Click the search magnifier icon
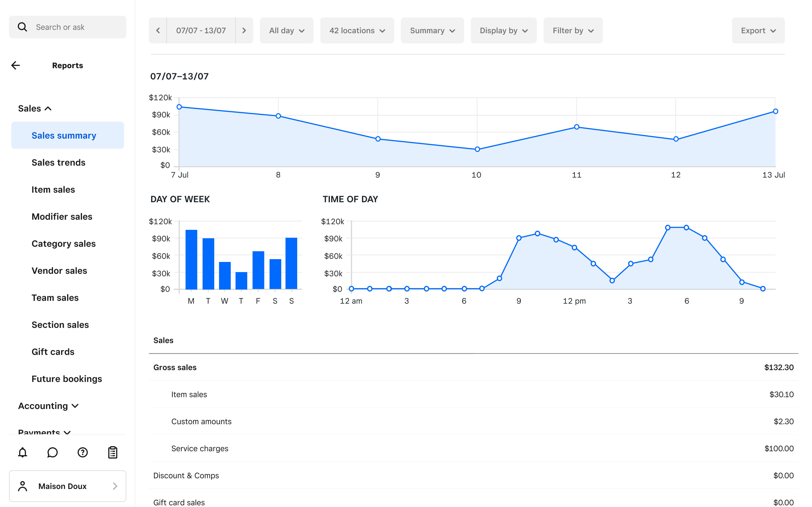The width and height of the screenshot is (812, 507). pyautogui.click(x=23, y=27)
